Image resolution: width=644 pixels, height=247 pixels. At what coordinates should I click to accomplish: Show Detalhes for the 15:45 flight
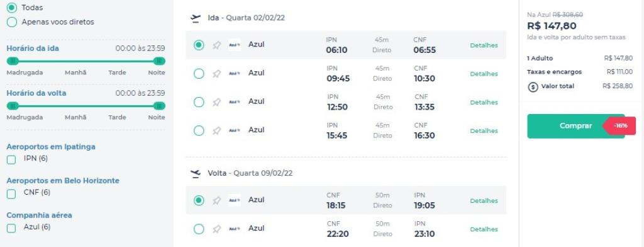pyautogui.click(x=484, y=130)
